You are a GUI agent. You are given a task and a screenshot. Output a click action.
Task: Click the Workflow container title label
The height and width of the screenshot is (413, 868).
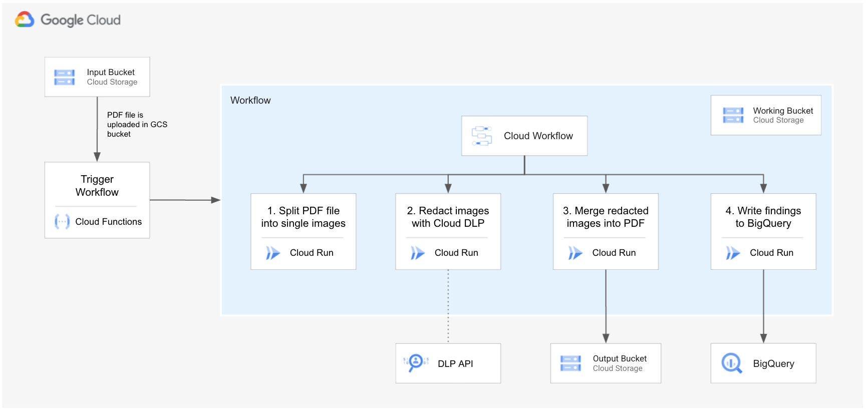click(250, 100)
